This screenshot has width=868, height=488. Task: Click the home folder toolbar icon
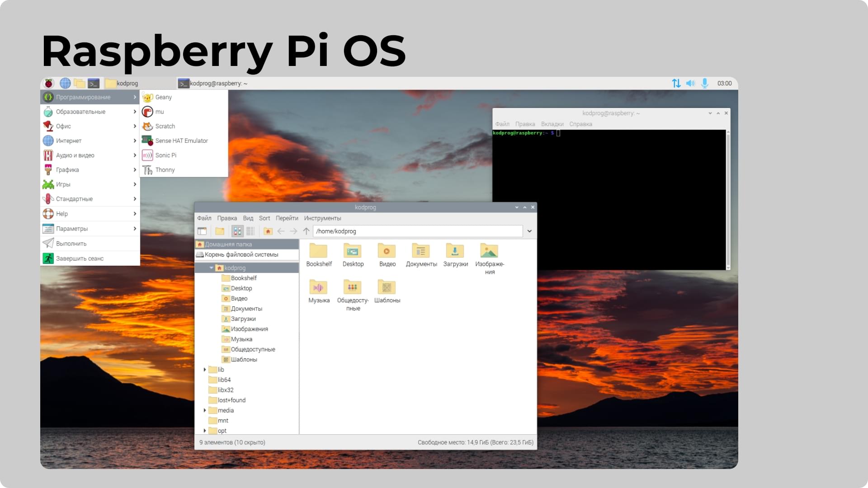(x=268, y=231)
